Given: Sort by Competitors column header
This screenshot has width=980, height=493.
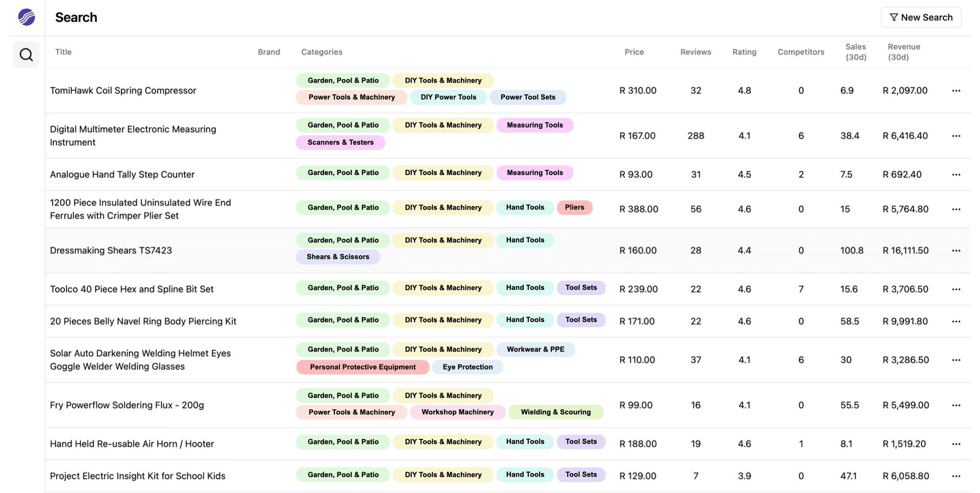Looking at the screenshot, I should click(x=801, y=52).
